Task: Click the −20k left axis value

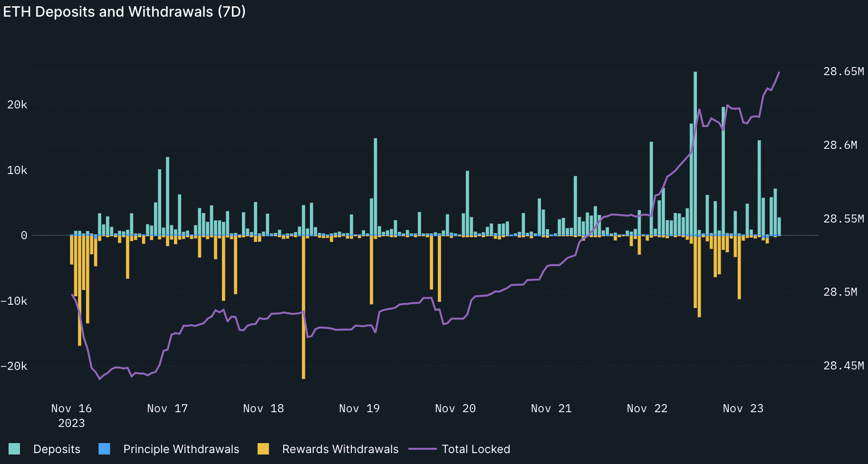Action: [14, 366]
